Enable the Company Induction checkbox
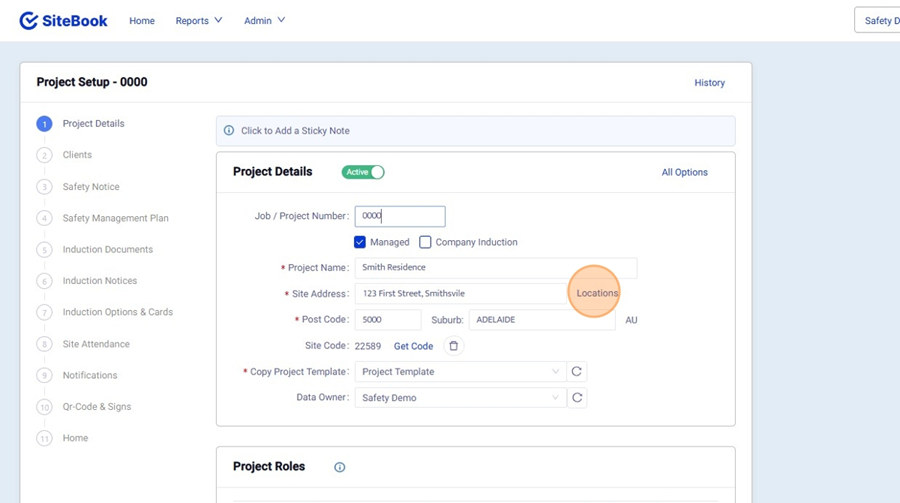 click(x=425, y=242)
